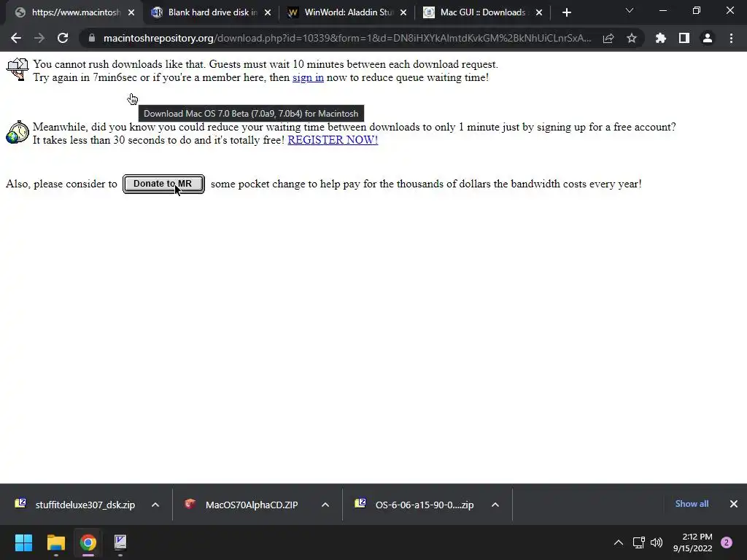Open the emulator app in taskbar
This screenshot has height=560, width=747.
(120, 542)
